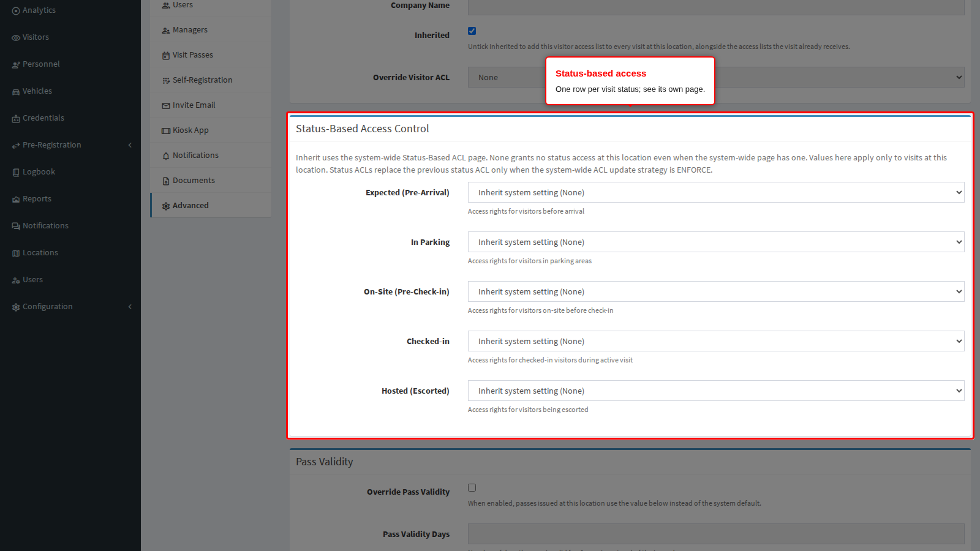Open the Checked-in ACL dropdown
This screenshot has height=551, width=980.
coord(716,341)
